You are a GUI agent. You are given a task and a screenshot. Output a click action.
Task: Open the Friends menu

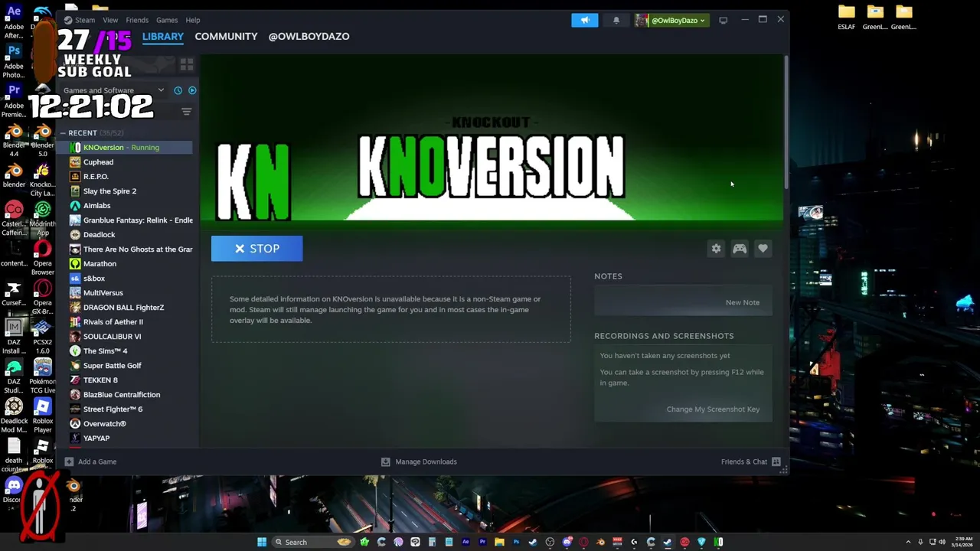pyautogui.click(x=137, y=20)
